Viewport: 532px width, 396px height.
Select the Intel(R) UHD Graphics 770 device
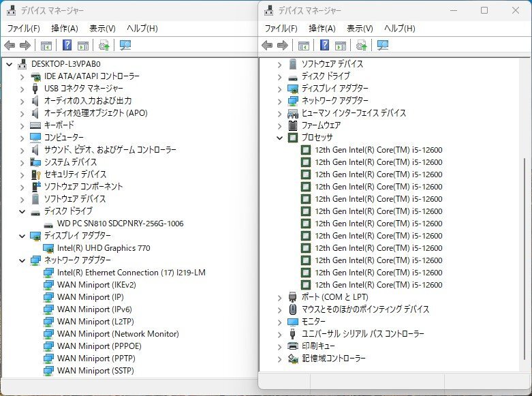pos(104,248)
